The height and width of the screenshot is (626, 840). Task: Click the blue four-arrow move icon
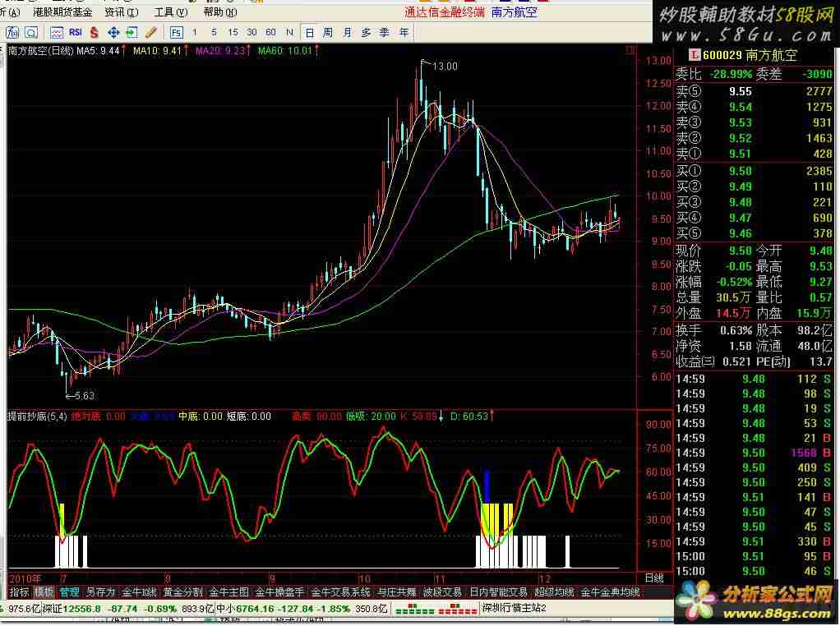(x=113, y=33)
